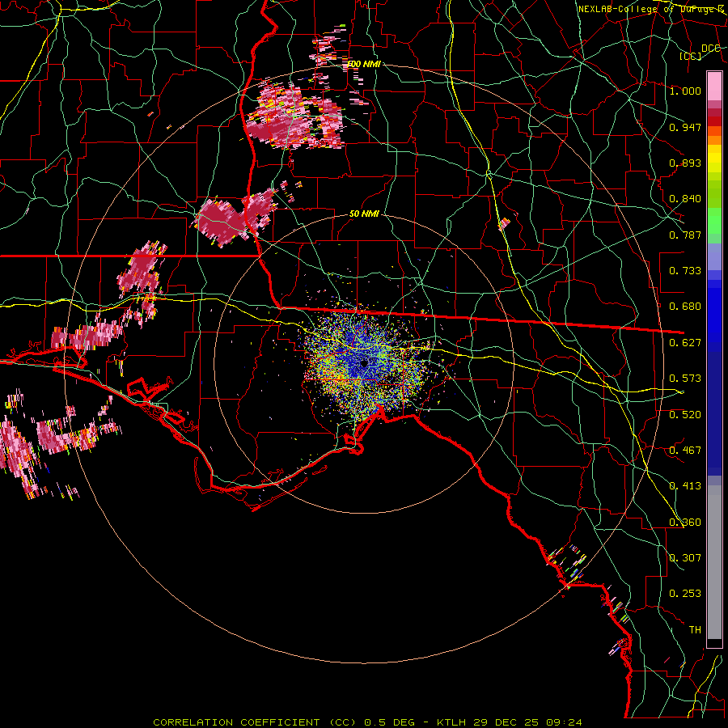Click the CORRELATION COEFFICIENT product title
This screenshot has height=728, width=728.
click(236, 722)
